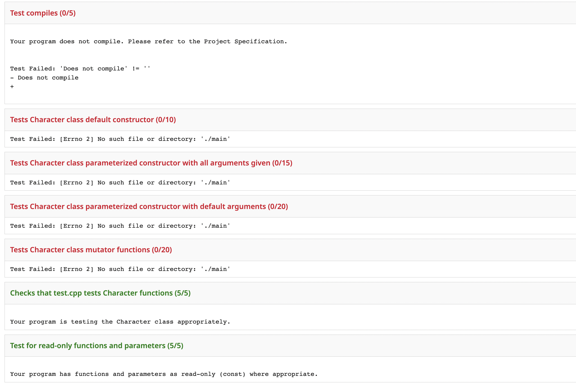Viewport: 576px width, 392px height.
Task: Toggle parameterized constructor with default arguments header
Action: pyautogui.click(x=149, y=206)
